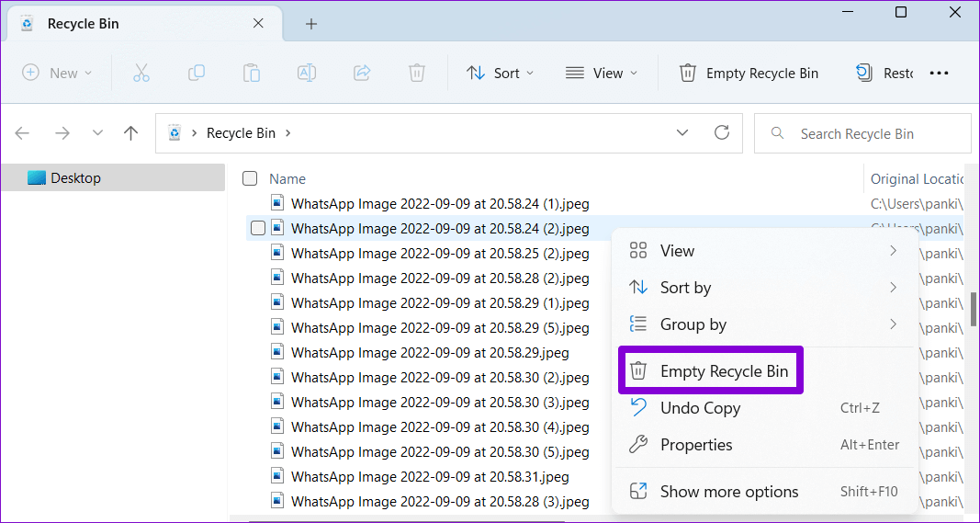Go up one level with up arrow
The image size is (980, 523).
point(130,133)
